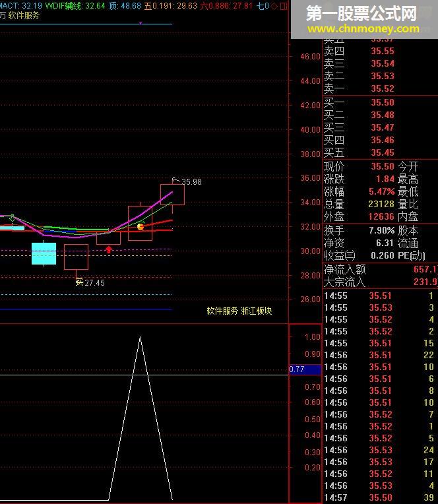Click the 换手 7.90% turnover value
The image size is (438, 504).
(381, 230)
